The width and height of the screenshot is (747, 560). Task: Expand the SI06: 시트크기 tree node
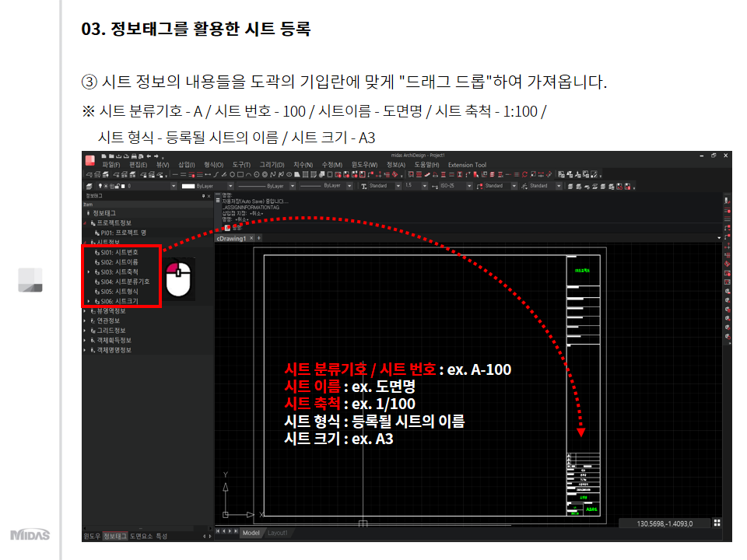(x=89, y=301)
